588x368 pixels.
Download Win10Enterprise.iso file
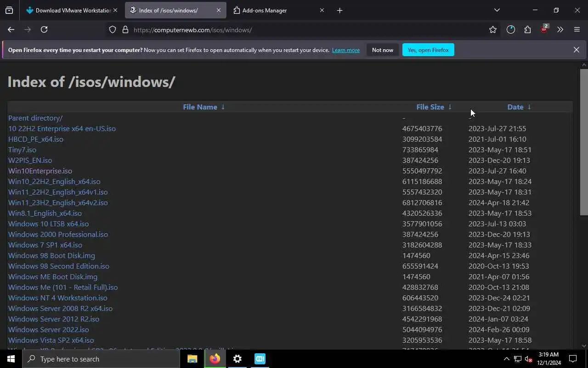(40, 171)
